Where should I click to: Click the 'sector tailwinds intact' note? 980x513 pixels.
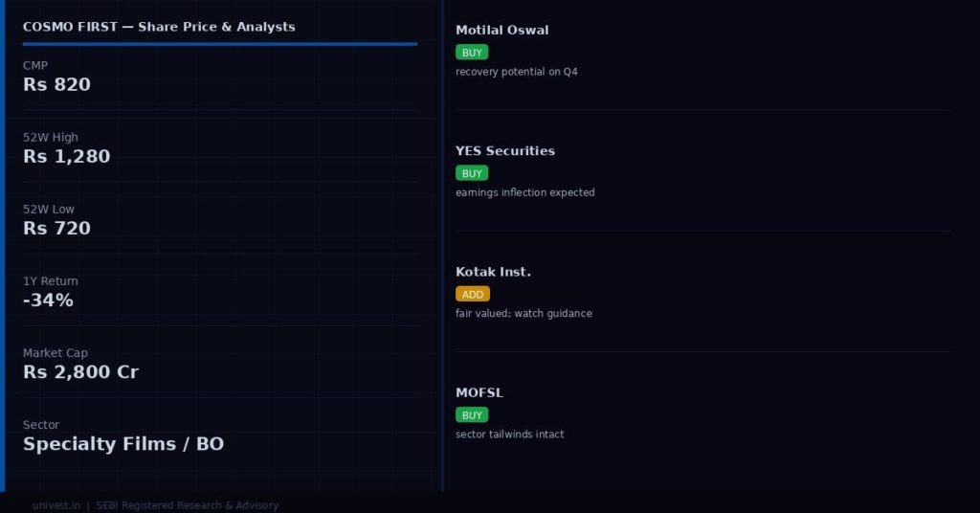point(510,435)
